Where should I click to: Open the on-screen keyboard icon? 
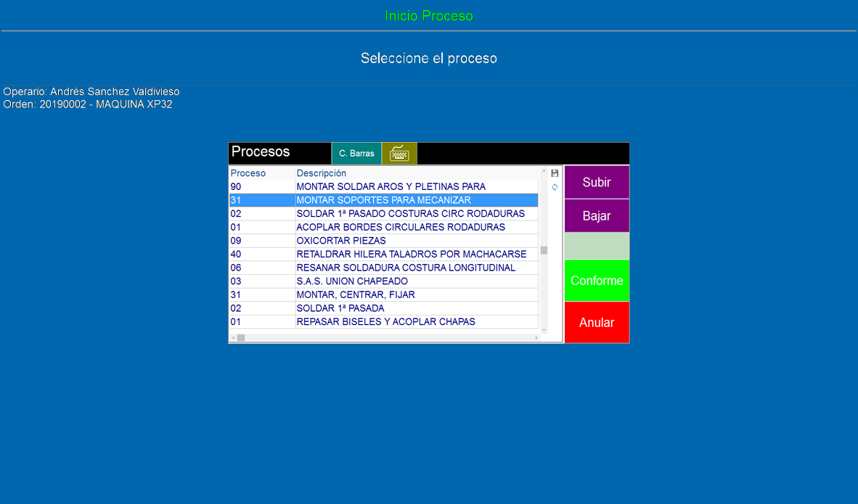(399, 154)
